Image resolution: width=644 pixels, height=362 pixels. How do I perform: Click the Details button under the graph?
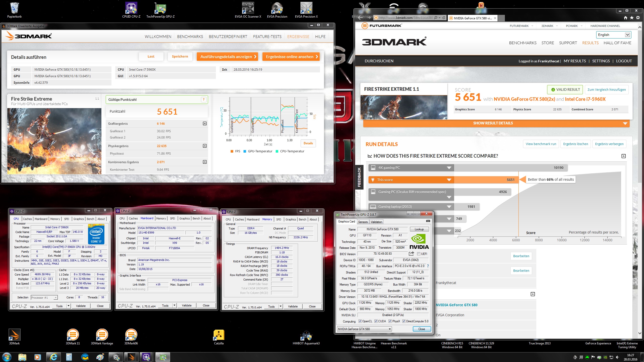308,143
